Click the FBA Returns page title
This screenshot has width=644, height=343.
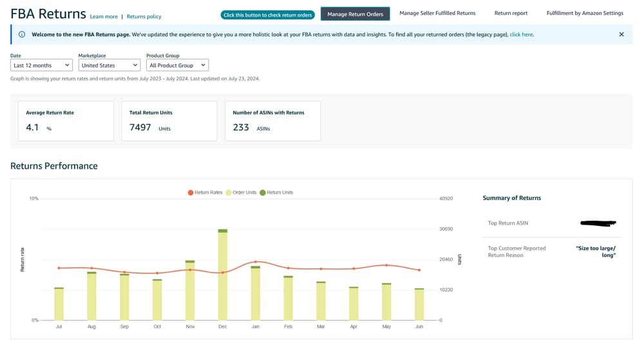(x=48, y=14)
